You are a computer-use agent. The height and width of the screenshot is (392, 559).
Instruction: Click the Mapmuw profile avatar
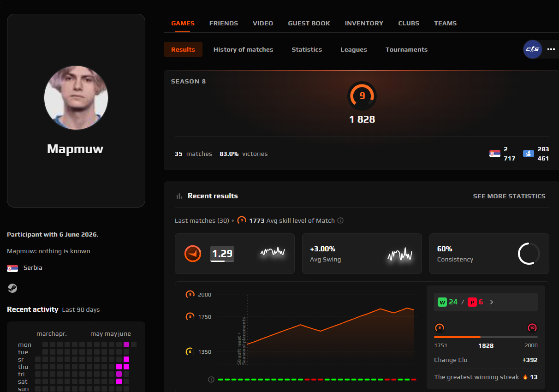pos(76,98)
